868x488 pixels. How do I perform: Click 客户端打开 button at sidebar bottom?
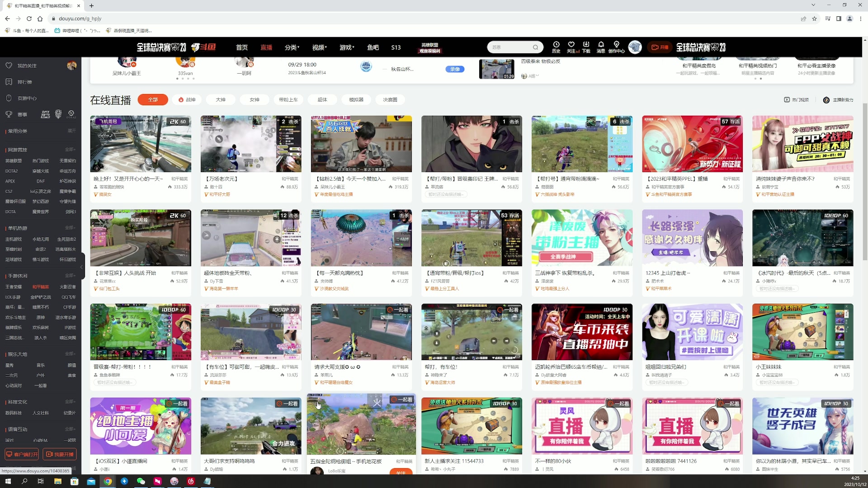22,454
